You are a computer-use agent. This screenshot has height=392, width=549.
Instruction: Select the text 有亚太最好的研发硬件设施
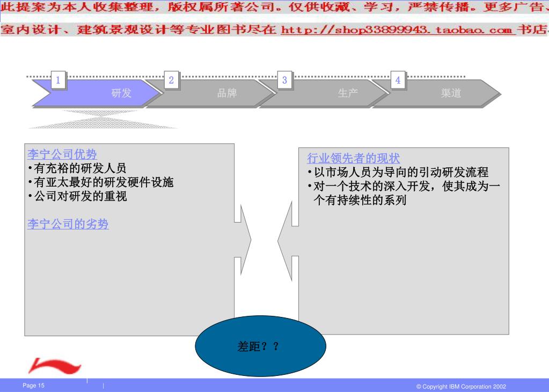pos(104,182)
